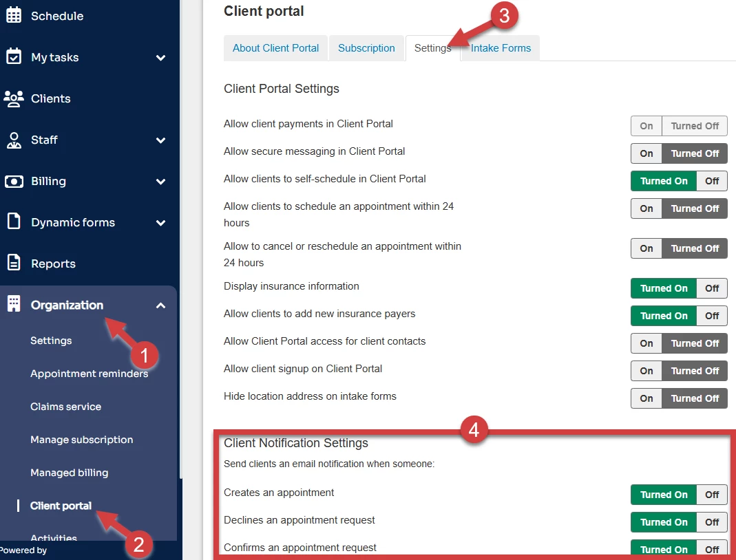Turn on scheduling an appointment within 24 hours
736x560 pixels.
point(646,208)
